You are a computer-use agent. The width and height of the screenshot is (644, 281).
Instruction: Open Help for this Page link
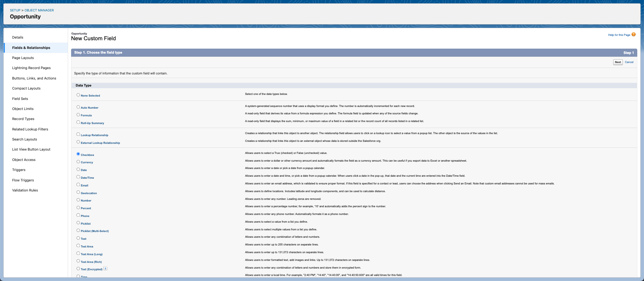pos(619,35)
